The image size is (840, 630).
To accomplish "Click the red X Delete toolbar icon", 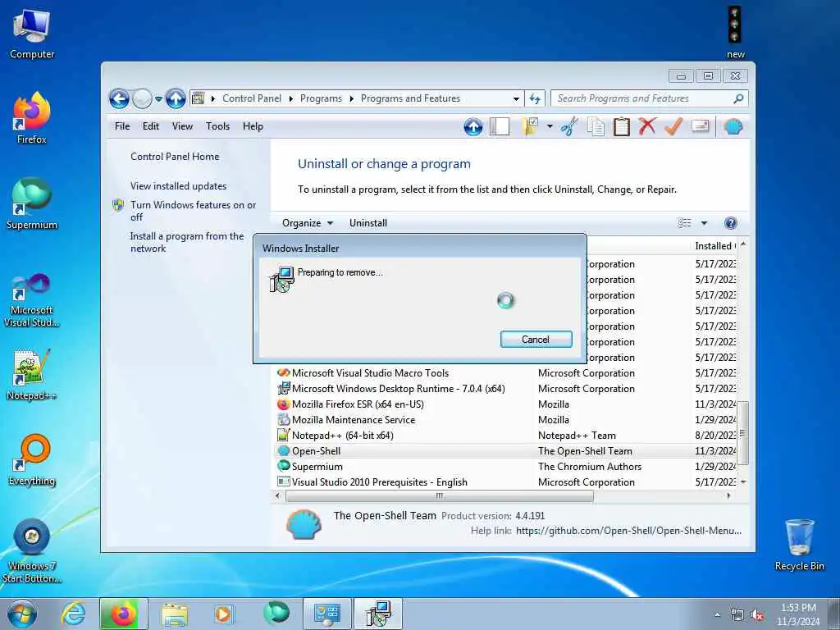I will coord(647,126).
